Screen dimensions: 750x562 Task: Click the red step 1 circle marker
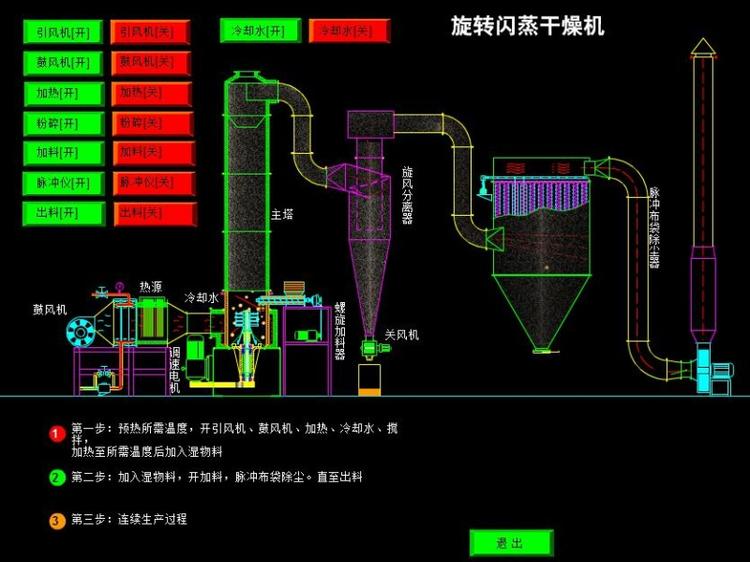[x=57, y=432]
